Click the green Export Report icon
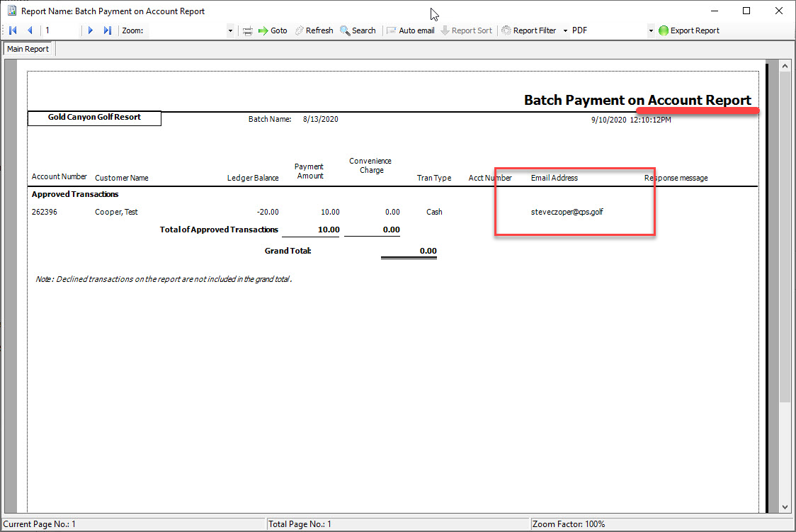The height and width of the screenshot is (532, 796). 664,30
